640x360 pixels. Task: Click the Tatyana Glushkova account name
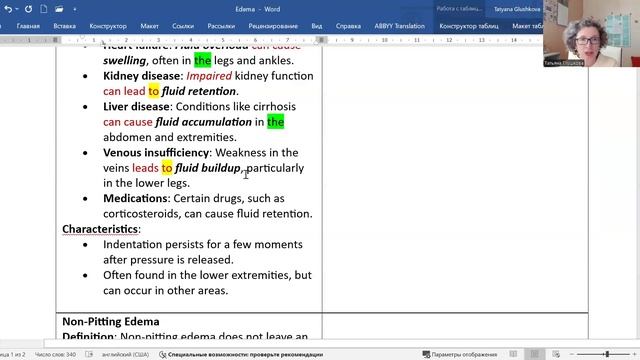click(x=517, y=9)
